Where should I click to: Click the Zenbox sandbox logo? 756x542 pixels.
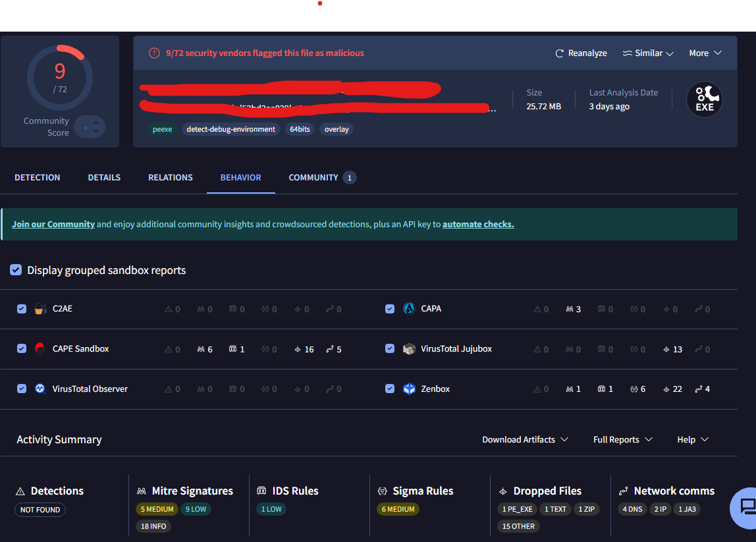click(x=409, y=389)
